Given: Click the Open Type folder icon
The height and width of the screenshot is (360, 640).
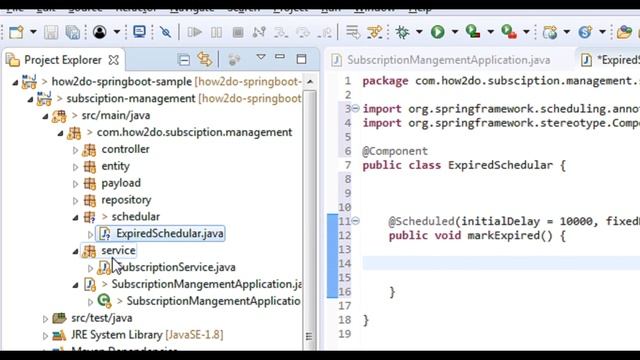Looking at the screenshot, I should click(624, 32).
